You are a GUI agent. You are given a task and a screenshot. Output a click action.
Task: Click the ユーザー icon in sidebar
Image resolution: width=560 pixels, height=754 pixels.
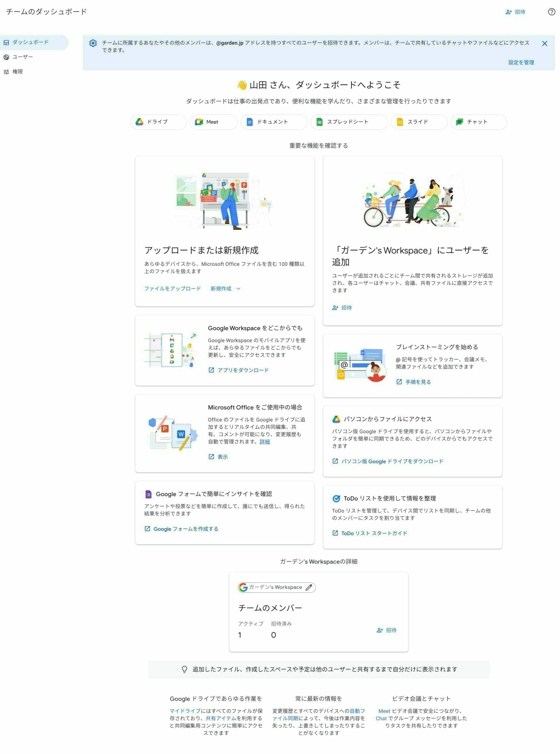tap(6, 57)
